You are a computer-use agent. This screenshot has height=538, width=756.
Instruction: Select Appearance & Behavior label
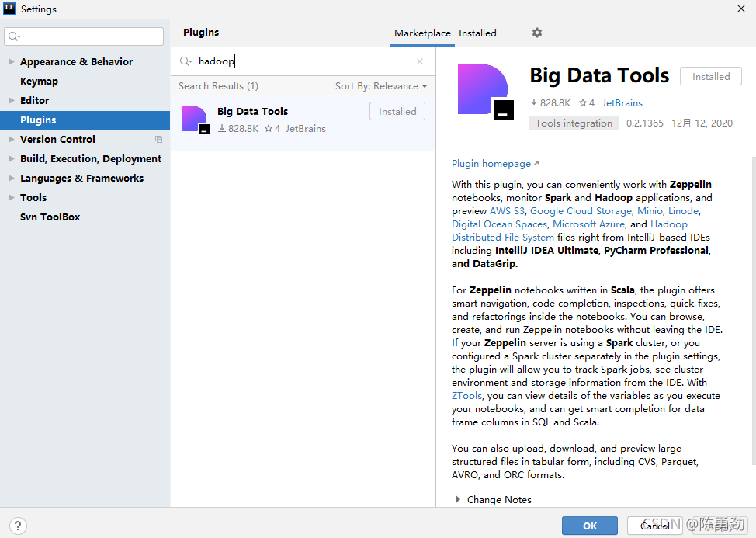click(x=76, y=61)
